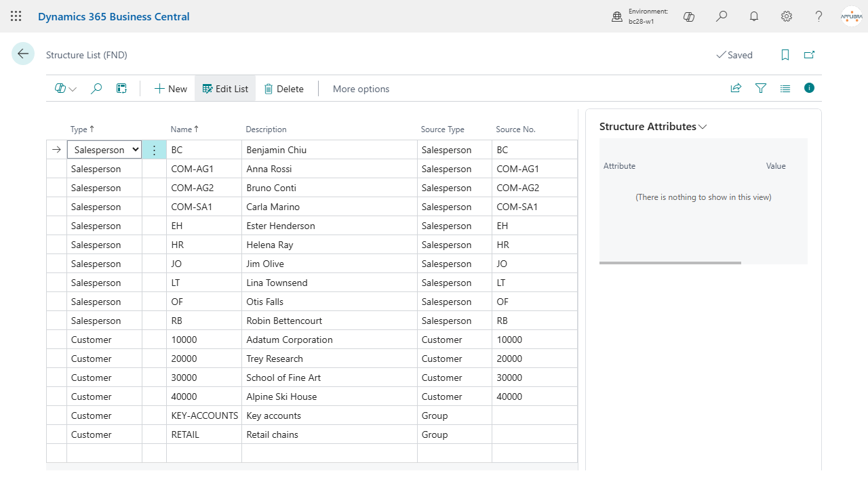
Task: Select the Name cell COM-AG1
Action: click(204, 169)
